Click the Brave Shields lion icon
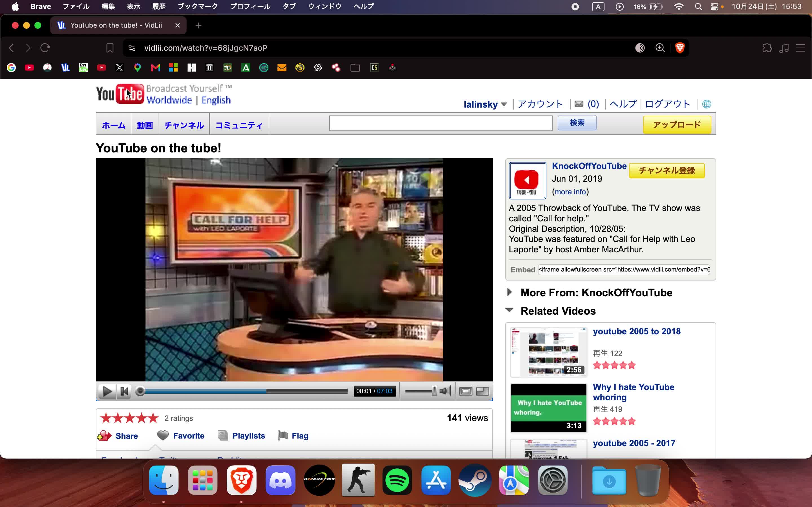The image size is (812, 507). 680,48
